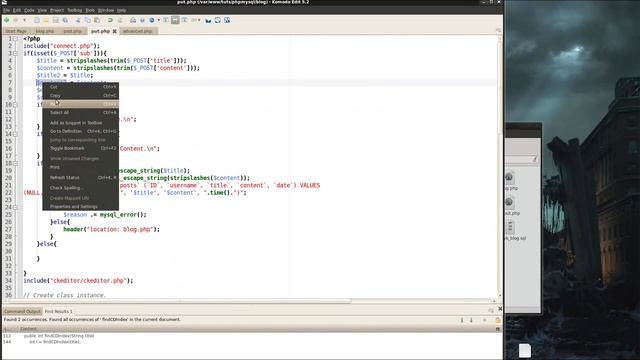The image size is (640, 360).
Task: Open the Help menu
Action: [x=122, y=10]
